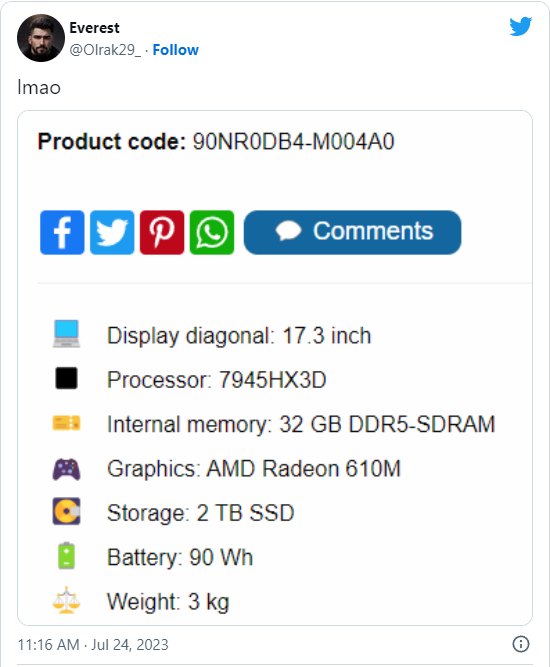Click the Pinterest share icon
The width and height of the screenshot is (550, 667).
coord(162,232)
